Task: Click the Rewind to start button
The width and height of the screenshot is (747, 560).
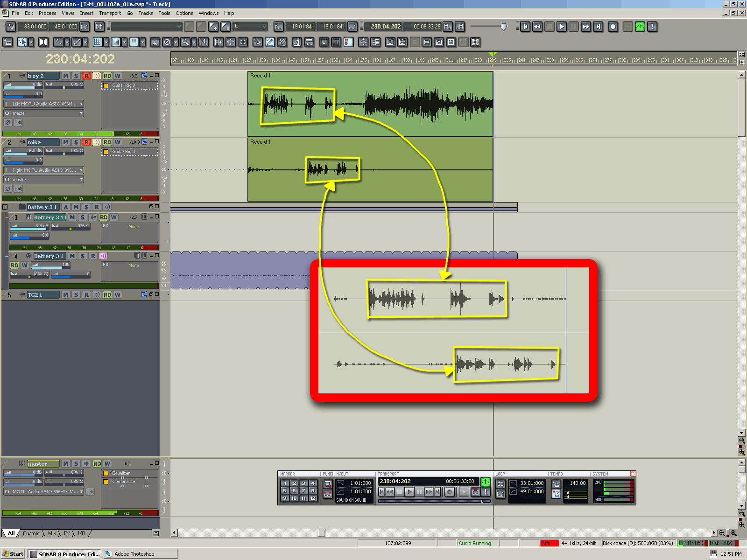Action: (525, 27)
